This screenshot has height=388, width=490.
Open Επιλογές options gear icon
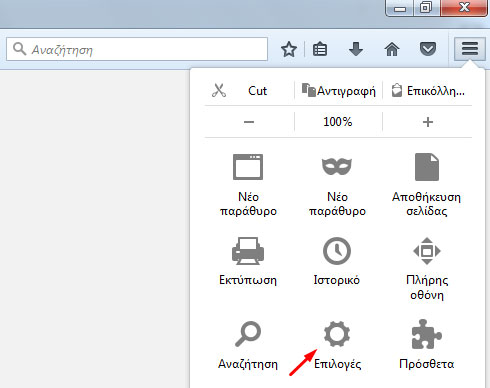pyautogui.click(x=337, y=334)
